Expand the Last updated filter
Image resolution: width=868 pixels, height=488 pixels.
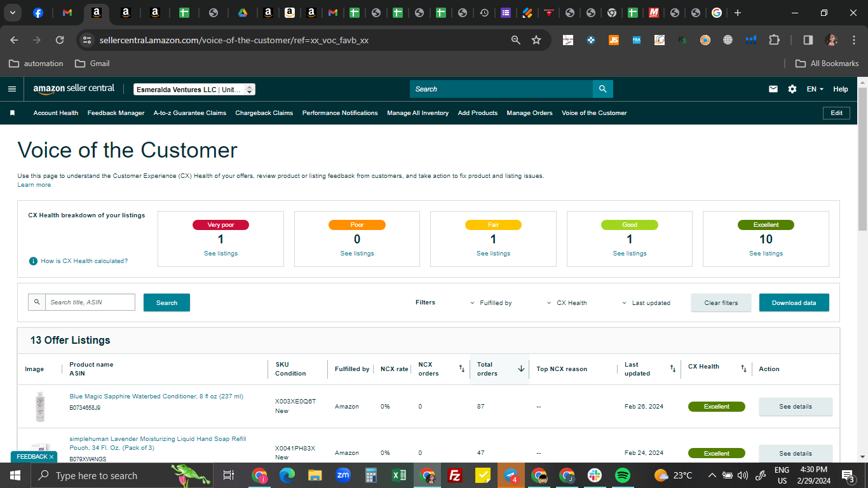pos(646,303)
